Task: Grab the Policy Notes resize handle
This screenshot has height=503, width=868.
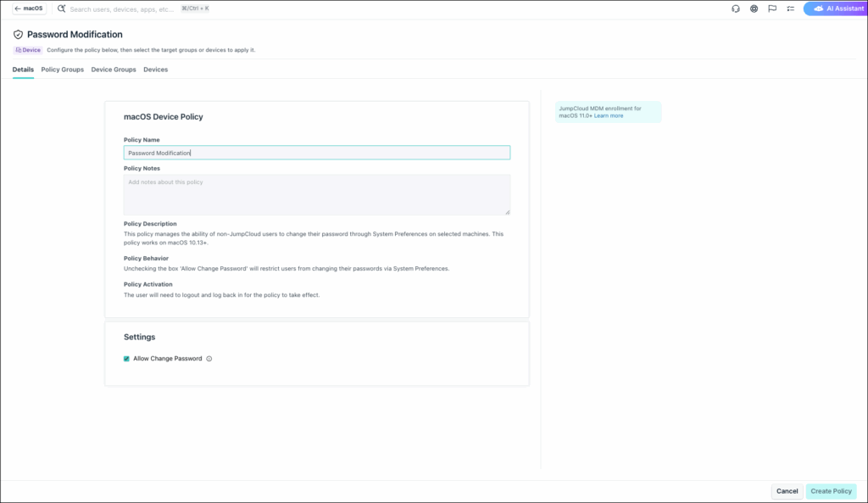Action: click(x=507, y=211)
